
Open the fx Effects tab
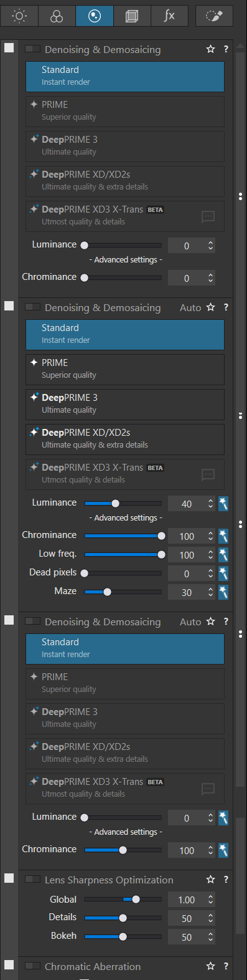[x=169, y=16]
